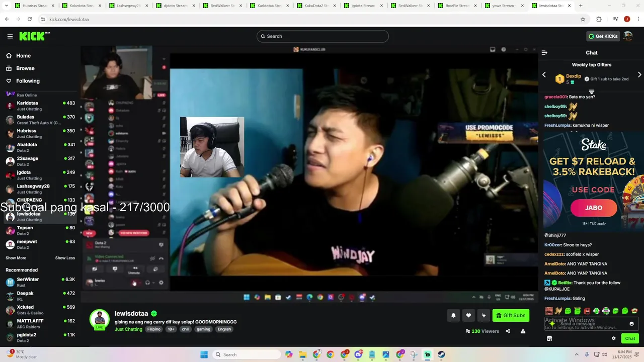The image size is (644, 362).
Task: Select the 18+ tag
Action: pos(171,329)
